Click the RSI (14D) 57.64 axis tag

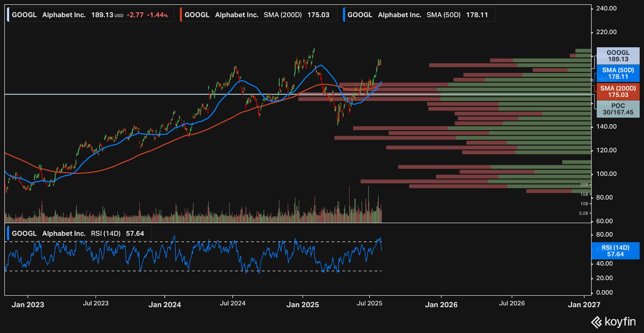615,251
